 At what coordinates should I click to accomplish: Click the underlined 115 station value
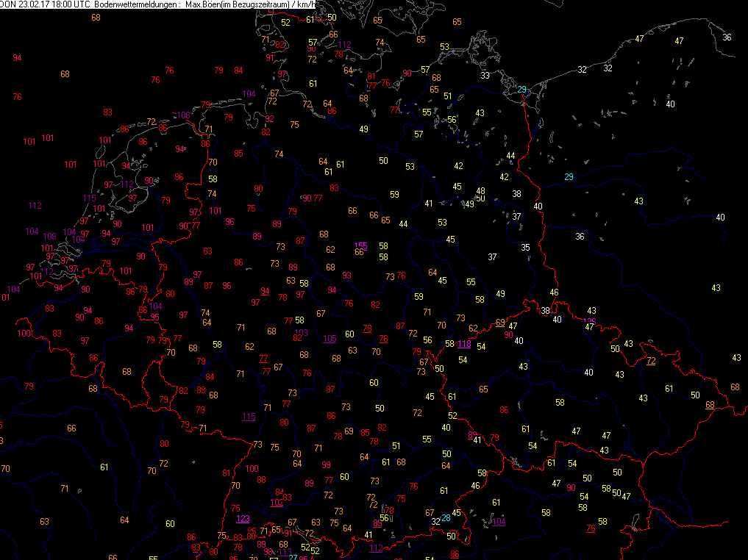pyautogui.click(x=249, y=417)
